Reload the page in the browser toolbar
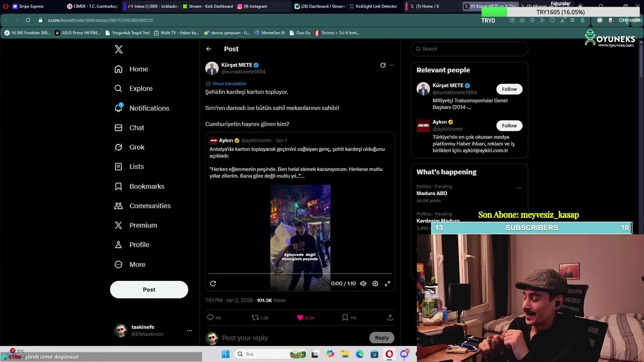The height and width of the screenshot is (362, 644). 27,20
